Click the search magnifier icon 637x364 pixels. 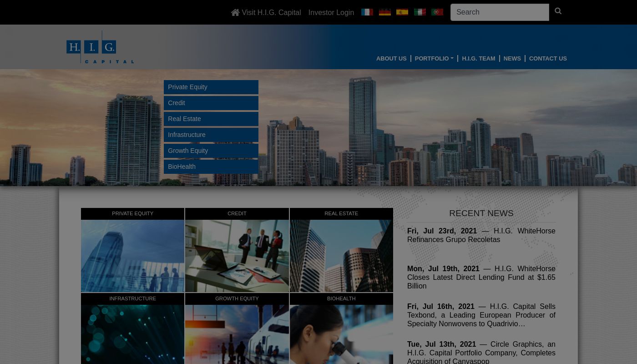[558, 11]
